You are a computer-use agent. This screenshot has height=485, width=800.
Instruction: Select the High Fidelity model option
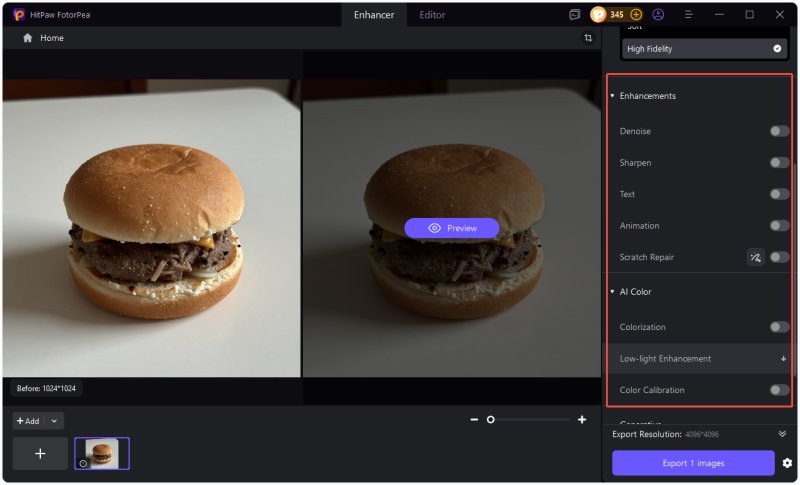(x=704, y=49)
